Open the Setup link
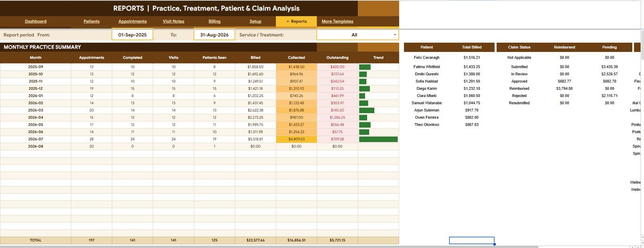The height and width of the screenshot is (248, 644). (255, 21)
